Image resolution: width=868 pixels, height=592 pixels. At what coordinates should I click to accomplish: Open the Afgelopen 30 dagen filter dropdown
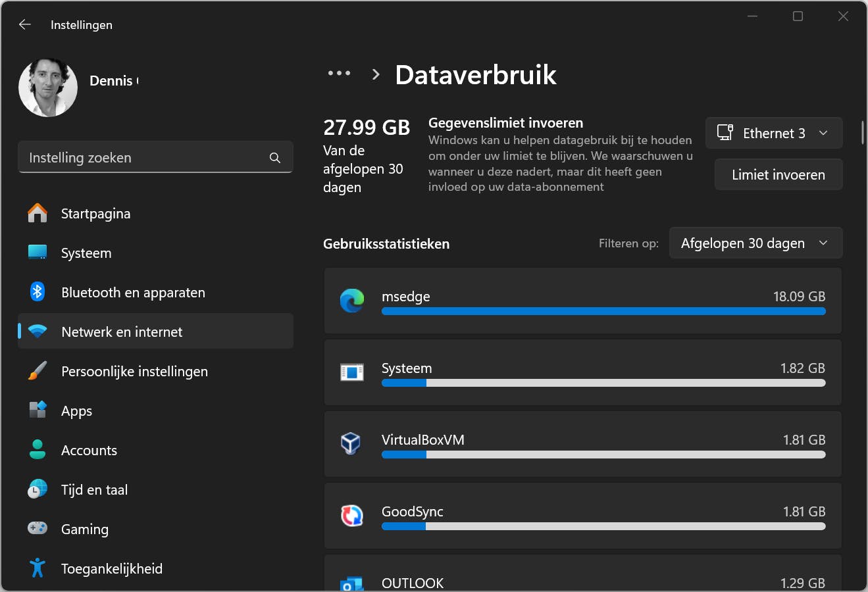point(755,243)
